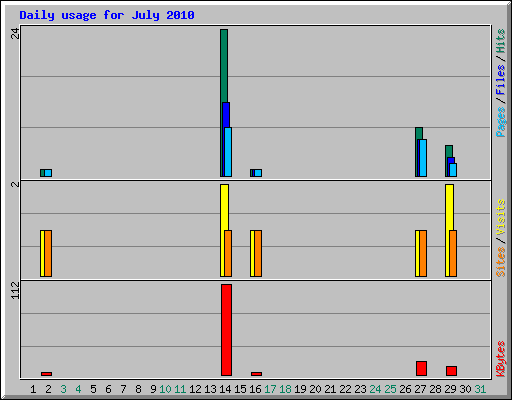Image resolution: width=512 pixels, height=400 pixels.
Task: Click green weekend day "18" on the x-axis
Action: 285,389
